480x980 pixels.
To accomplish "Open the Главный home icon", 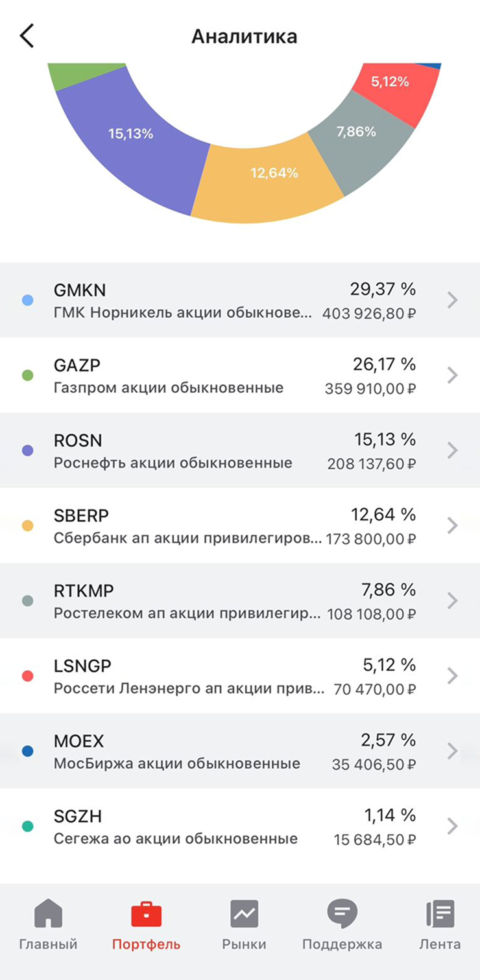I will point(48,914).
